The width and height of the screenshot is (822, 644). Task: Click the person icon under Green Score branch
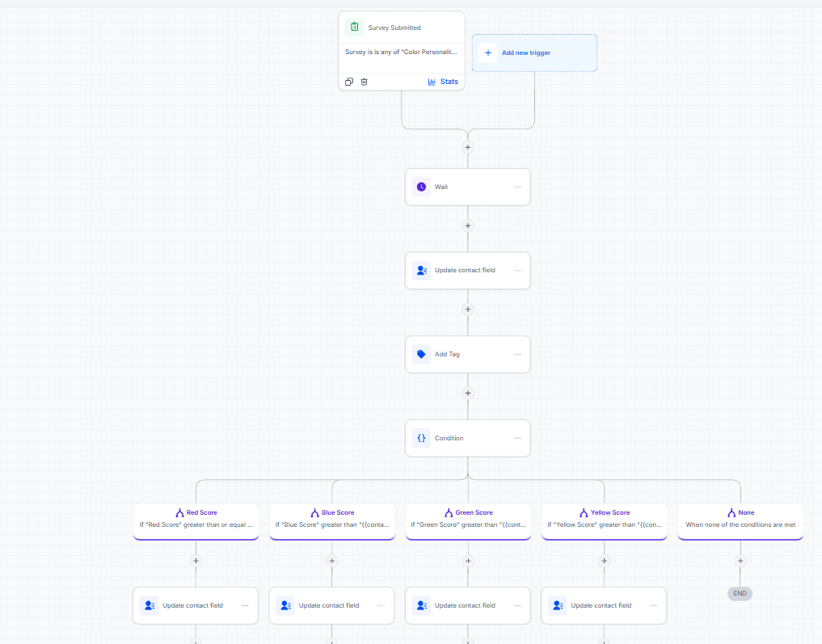click(x=421, y=606)
